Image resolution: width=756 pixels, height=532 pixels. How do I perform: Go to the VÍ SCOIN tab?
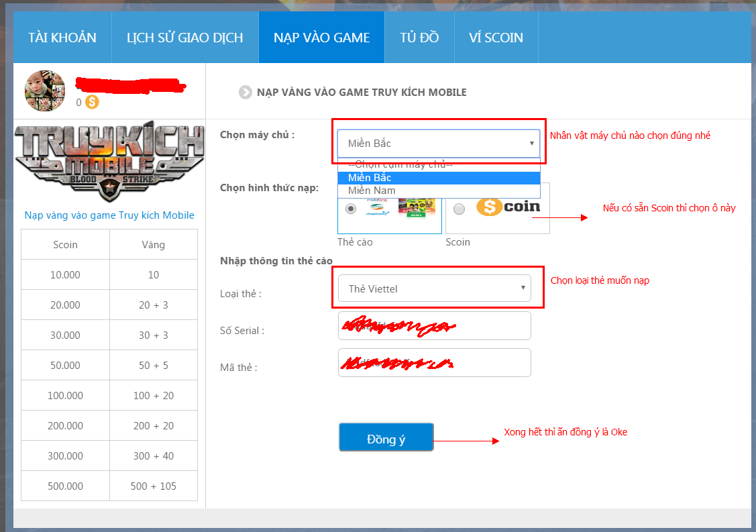496,37
